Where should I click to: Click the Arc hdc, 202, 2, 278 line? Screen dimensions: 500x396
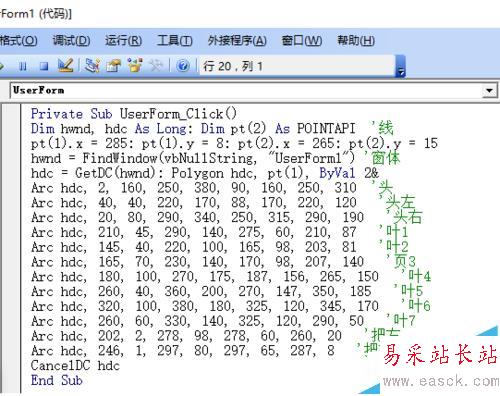(186, 336)
